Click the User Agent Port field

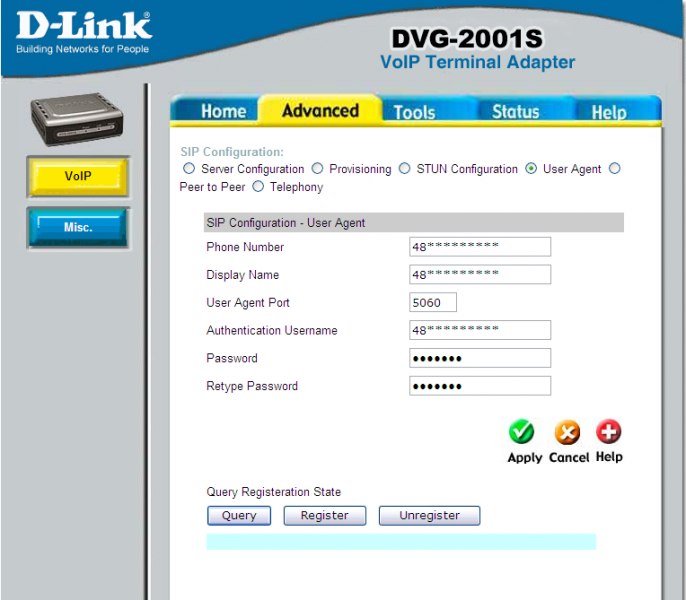(x=433, y=302)
